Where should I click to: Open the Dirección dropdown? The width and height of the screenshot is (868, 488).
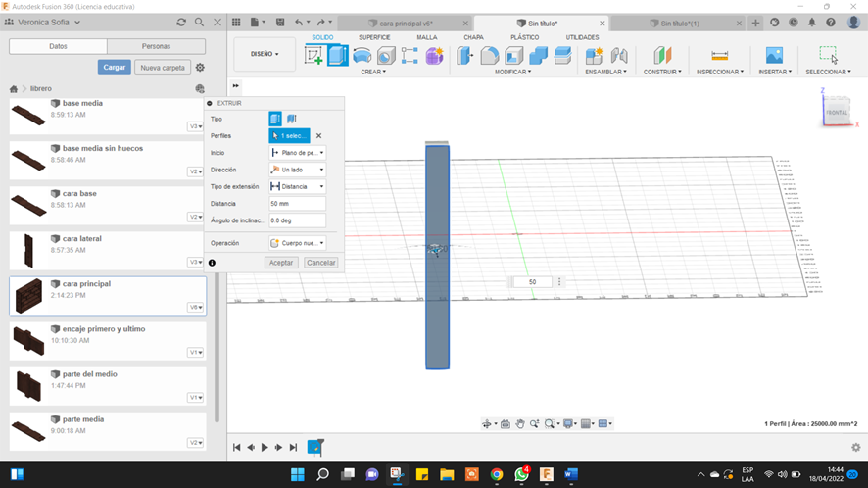(297, 170)
